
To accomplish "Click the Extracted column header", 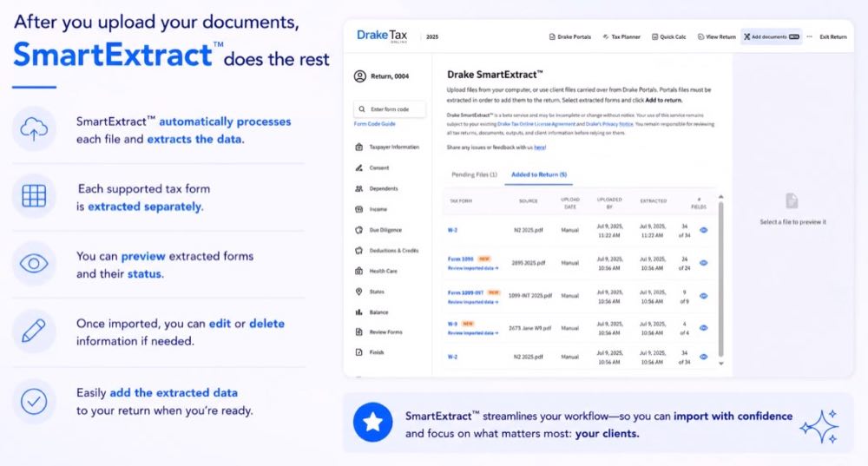I will coord(654,201).
